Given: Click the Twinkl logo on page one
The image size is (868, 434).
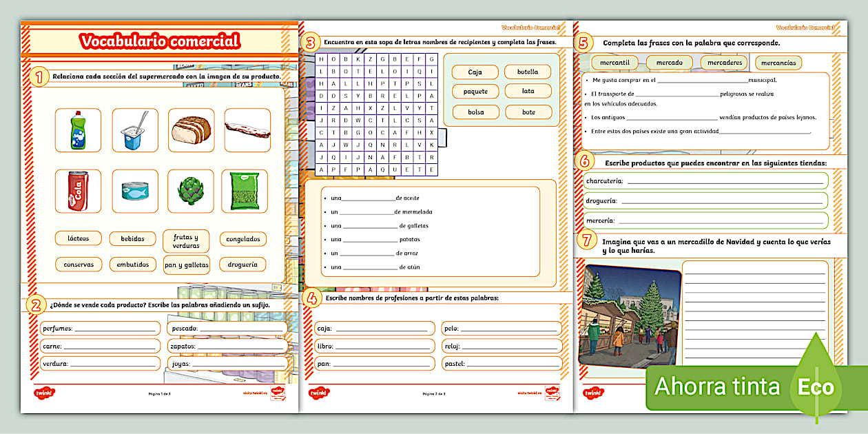Looking at the screenshot, I should (44, 393).
